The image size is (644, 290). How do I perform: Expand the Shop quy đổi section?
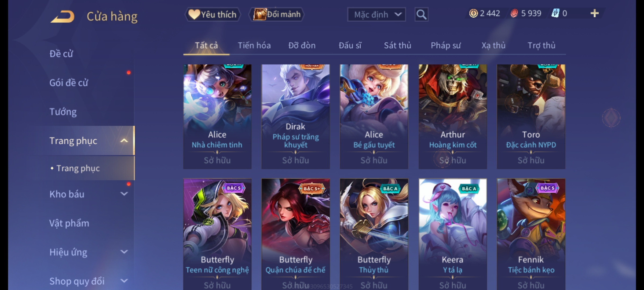(x=124, y=281)
